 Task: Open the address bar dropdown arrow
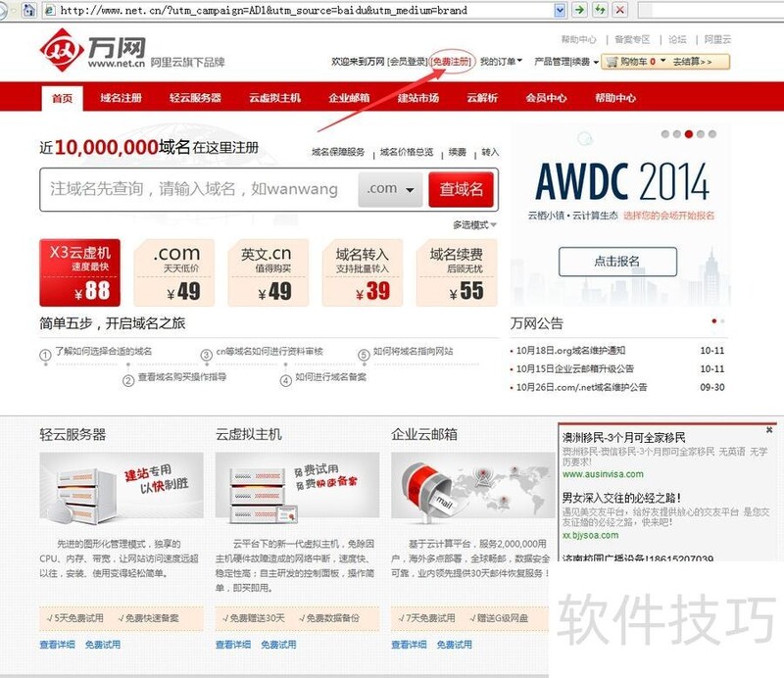click(560, 10)
